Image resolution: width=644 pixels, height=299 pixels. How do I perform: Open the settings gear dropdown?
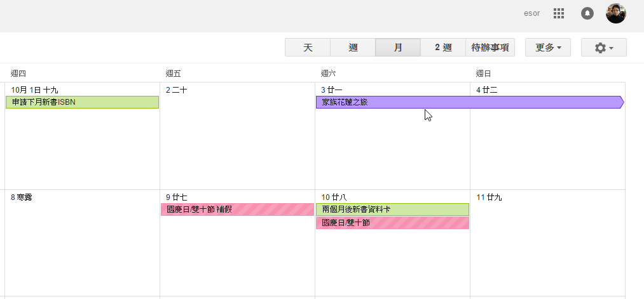pyautogui.click(x=603, y=48)
